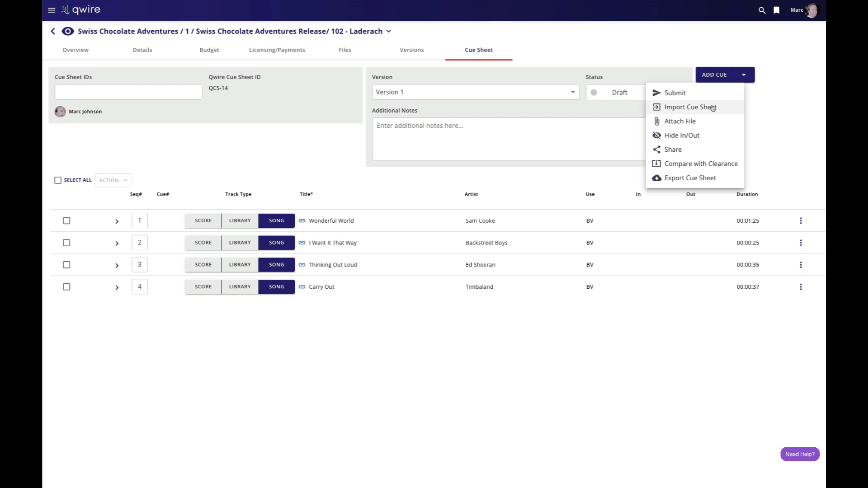Switch to the Licensing/Payments tab
The image size is (868, 488).
coord(277,50)
